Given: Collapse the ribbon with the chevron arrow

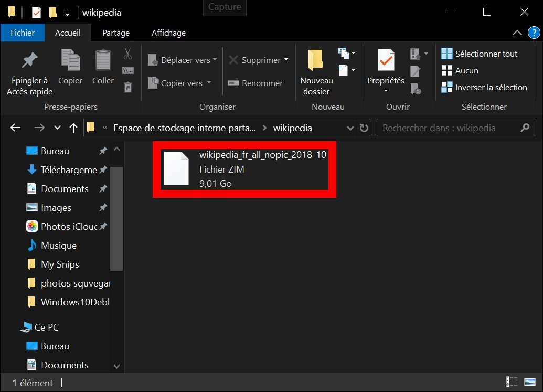Looking at the screenshot, I should (x=517, y=33).
